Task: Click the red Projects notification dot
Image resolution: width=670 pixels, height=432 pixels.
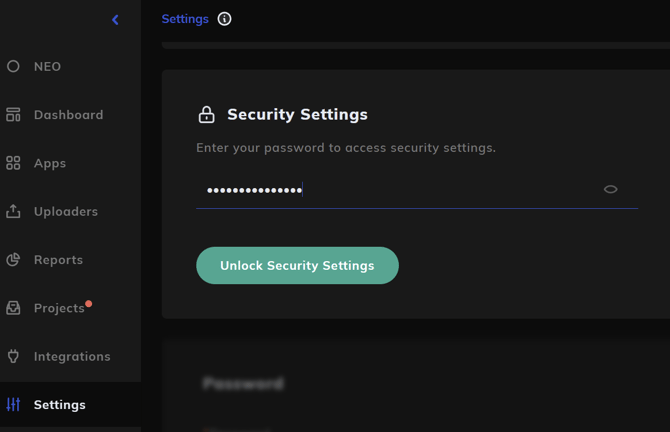Action: click(x=89, y=303)
